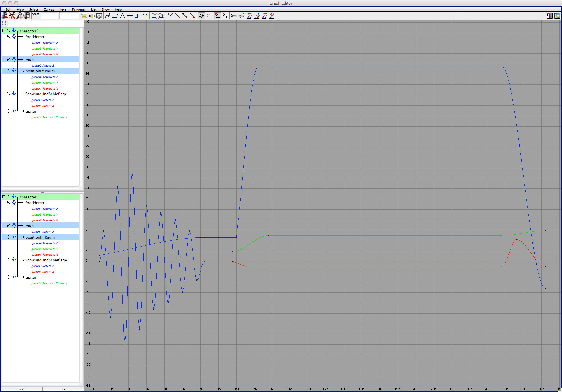Apply Clamped tangents
The image size is (562, 392).
(115, 16)
